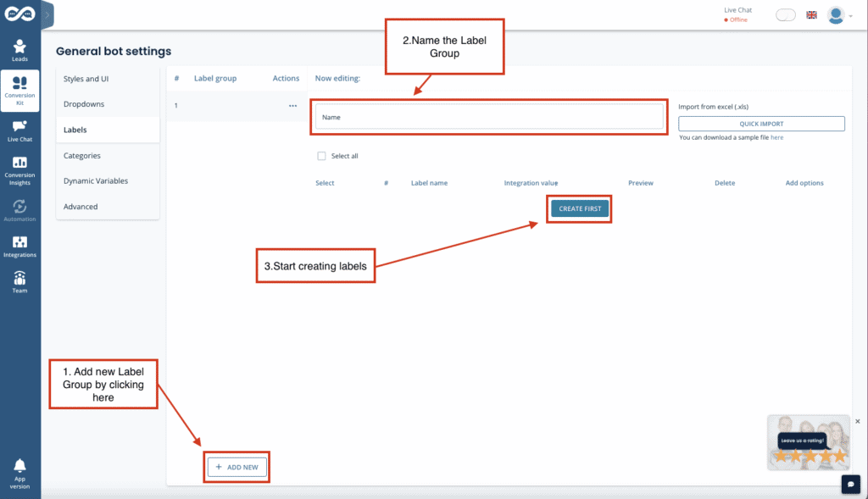The height and width of the screenshot is (499, 868).
Task: Open the Integrations sidebar icon
Action: click(19, 242)
